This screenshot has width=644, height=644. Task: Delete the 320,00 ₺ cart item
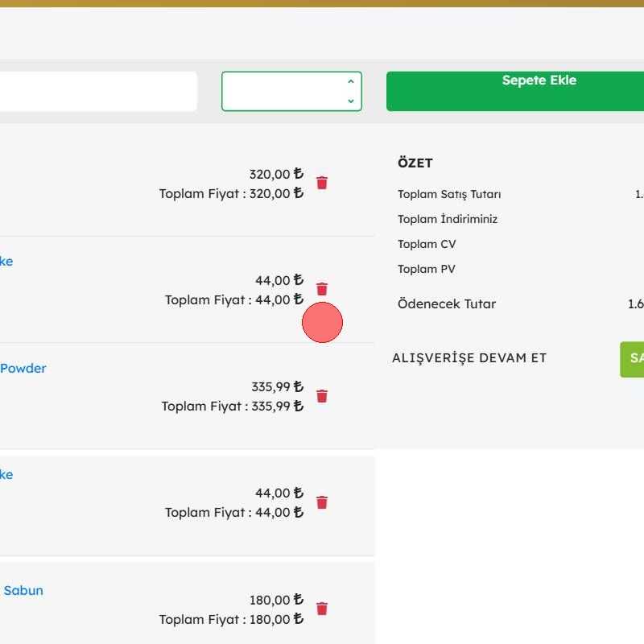click(322, 183)
